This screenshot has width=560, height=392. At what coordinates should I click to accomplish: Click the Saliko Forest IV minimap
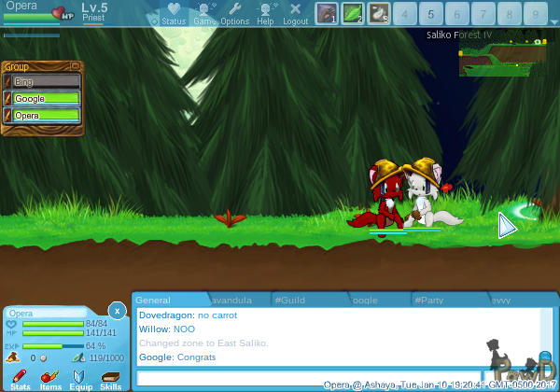point(502,57)
